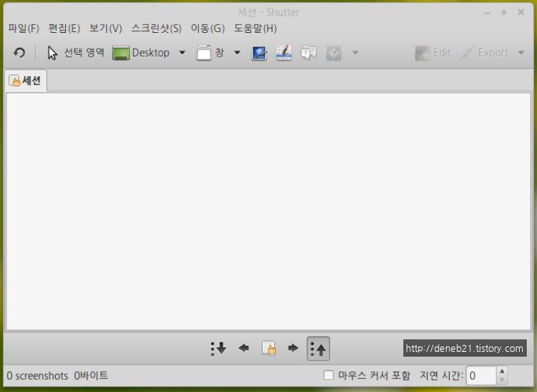Image resolution: width=537 pixels, height=392 pixels.
Task: Open the 이동(G) menu
Action: [x=208, y=28]
